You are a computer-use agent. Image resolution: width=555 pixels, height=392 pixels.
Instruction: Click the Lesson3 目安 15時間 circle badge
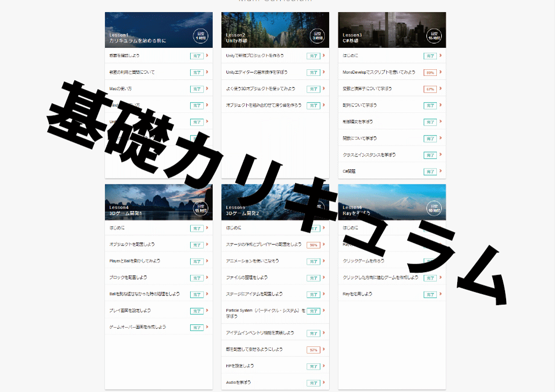[x=434, y=36]
